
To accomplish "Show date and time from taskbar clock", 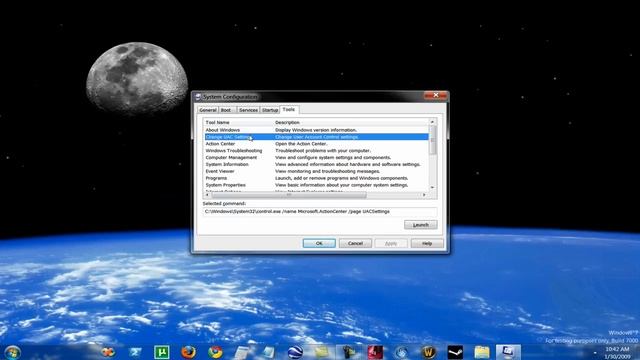I will [617, 353].
